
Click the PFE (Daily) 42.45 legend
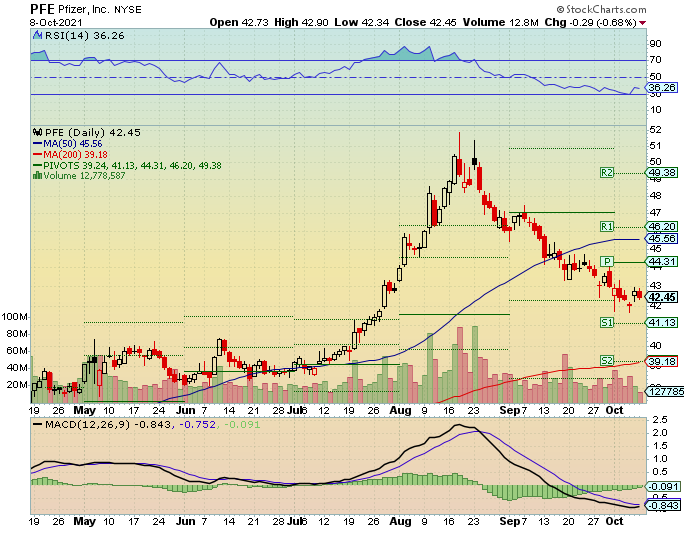pyautogui.click(x=92, y=132)
